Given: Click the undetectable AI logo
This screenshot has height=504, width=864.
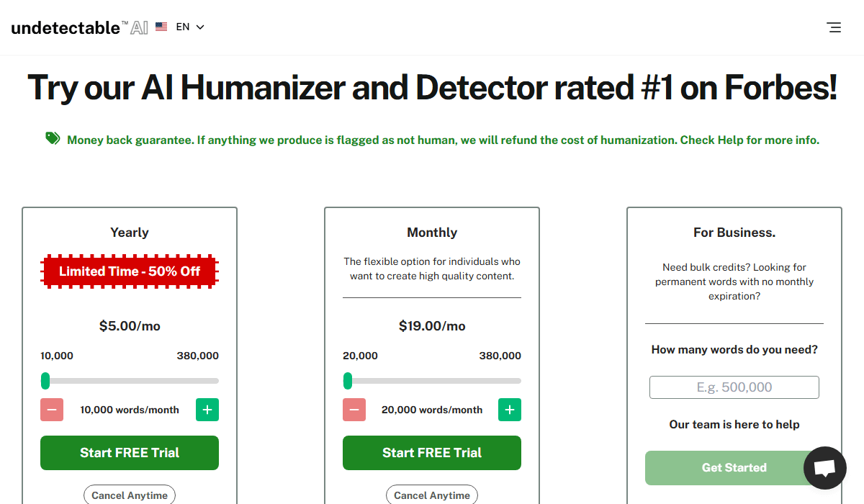Looking at the screenshot, I should (79, 27).
